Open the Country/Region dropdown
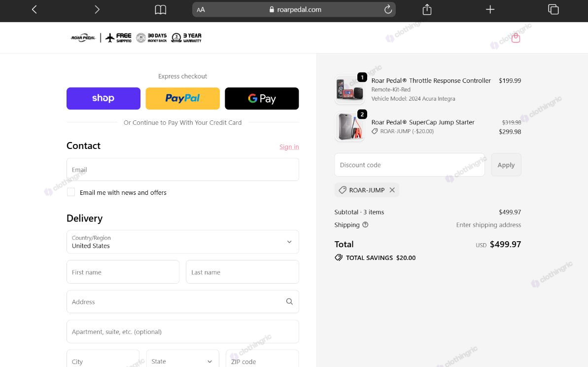Image resolution: width=588 pixels, height=367 pixels. click(183, 242)
